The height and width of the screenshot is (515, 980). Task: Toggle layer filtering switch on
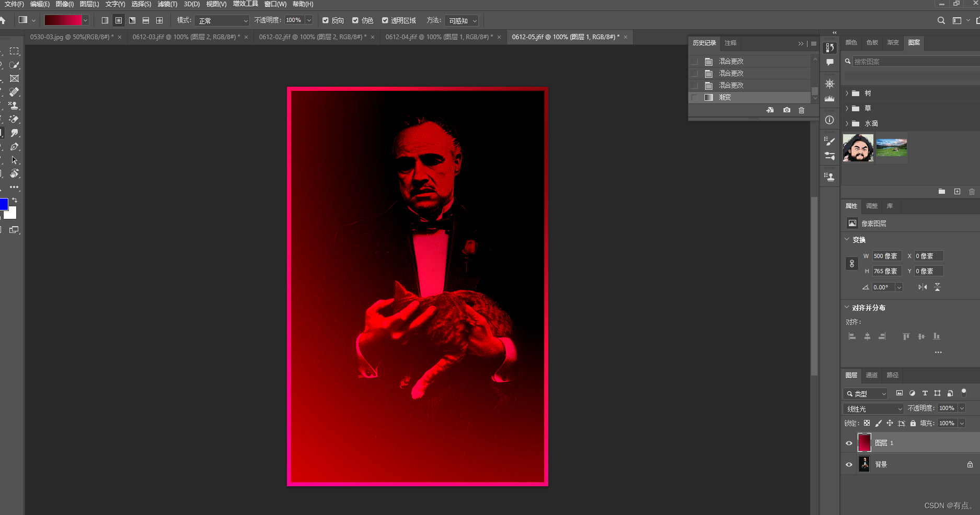964,392
